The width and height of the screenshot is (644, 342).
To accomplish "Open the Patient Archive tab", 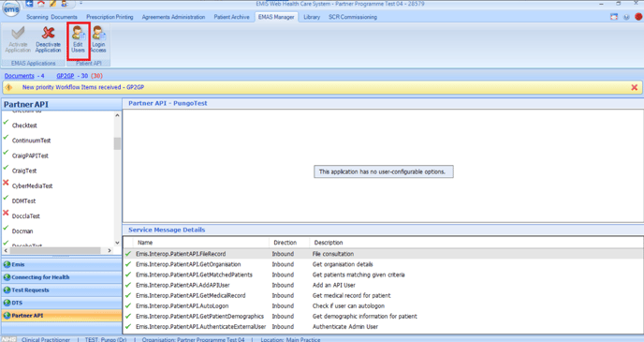I will tap(231, 17).
